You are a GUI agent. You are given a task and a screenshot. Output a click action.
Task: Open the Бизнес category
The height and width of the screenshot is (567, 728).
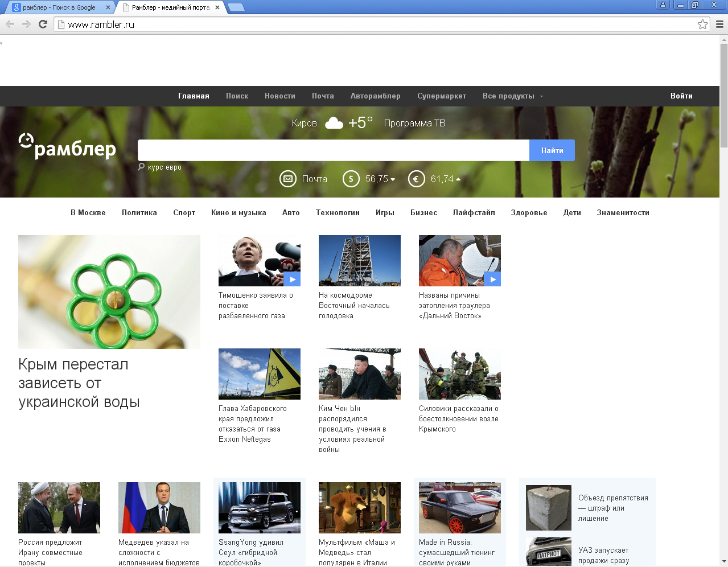click(x=424, y=212)
